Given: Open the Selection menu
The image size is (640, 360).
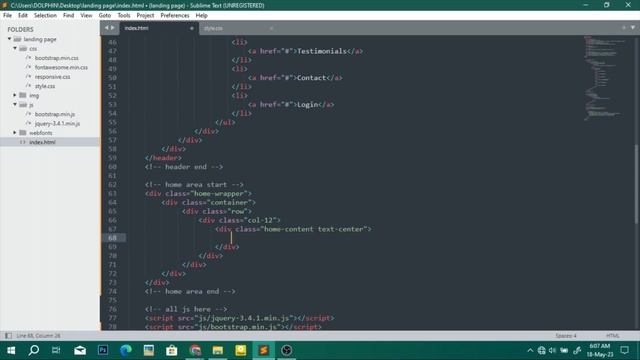Looking at the screenshot, I should (x=45, y=16).
